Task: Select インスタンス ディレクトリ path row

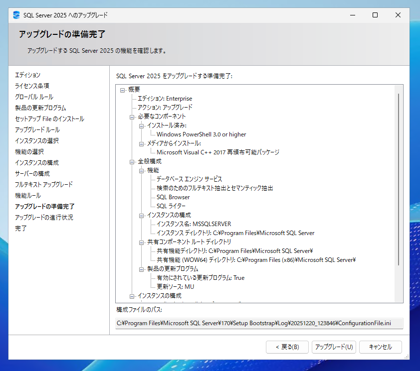Action: 235,233
